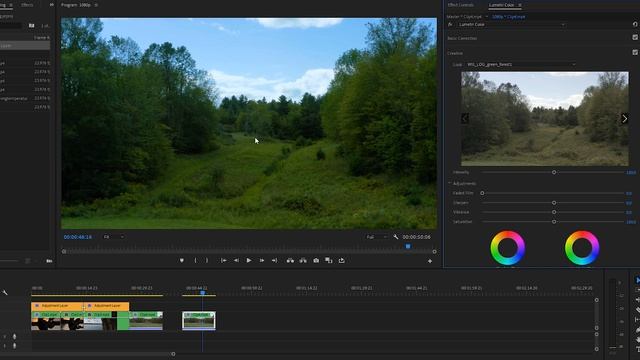Viewport: 640px width, 360px height.
Task: Click the timeline horizontal zoom scrollbar handle
Action: (x=173, y=354)
